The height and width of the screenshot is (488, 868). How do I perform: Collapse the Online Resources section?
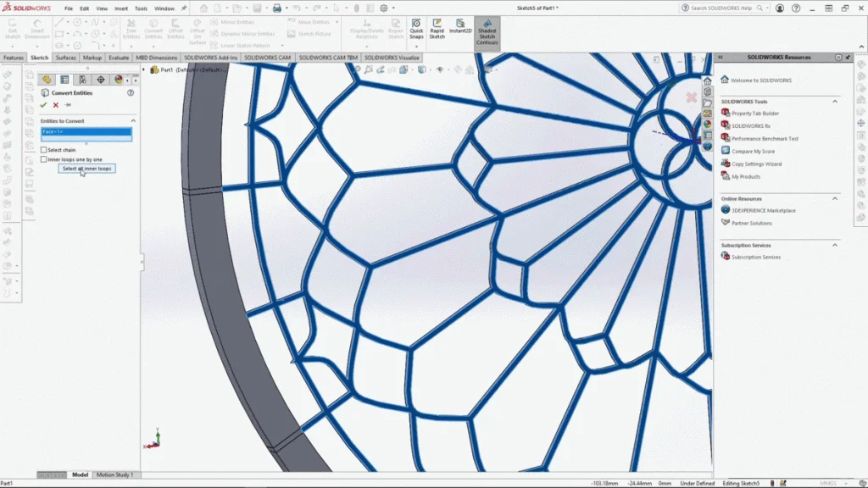point(835,198)
